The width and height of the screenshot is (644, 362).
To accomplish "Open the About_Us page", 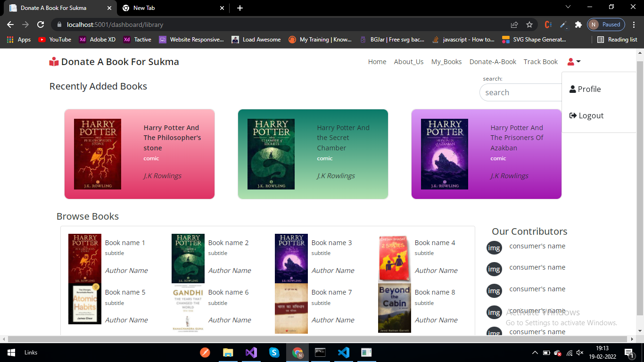I will click(409, 62).
